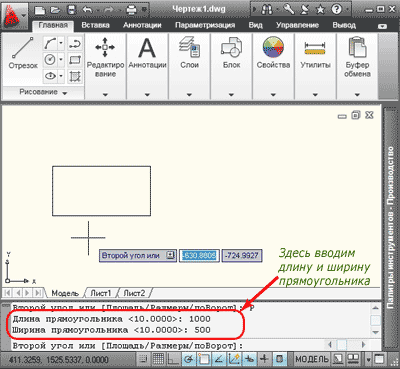The image size is (400, 369).
Task: Open the Блок panel icon
Action: click(231, 47)
